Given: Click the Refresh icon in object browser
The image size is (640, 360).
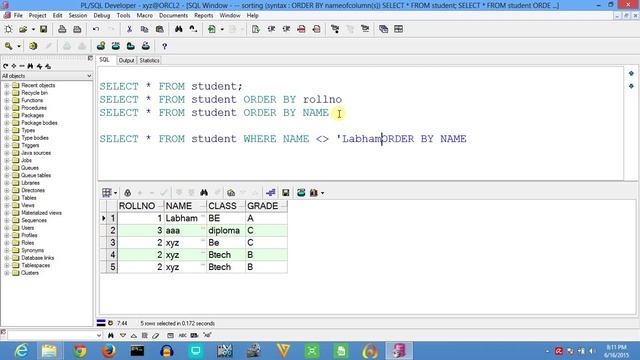Looking at the screenshot, I should (x=5, y=66).
